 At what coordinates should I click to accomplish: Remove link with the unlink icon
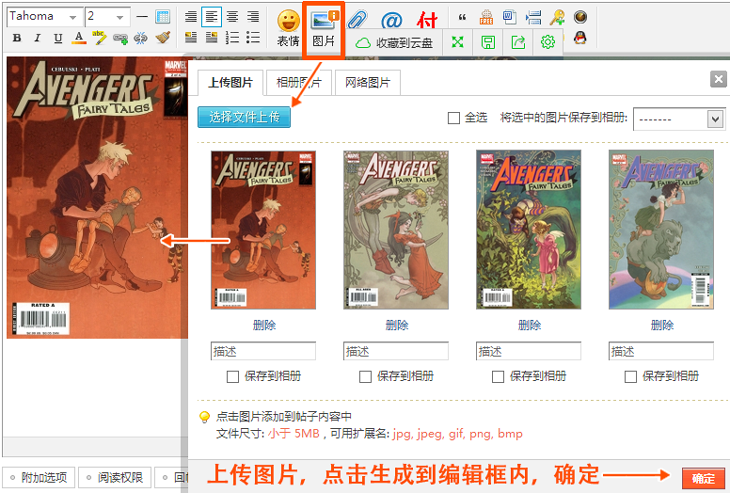tap(141, 38)
